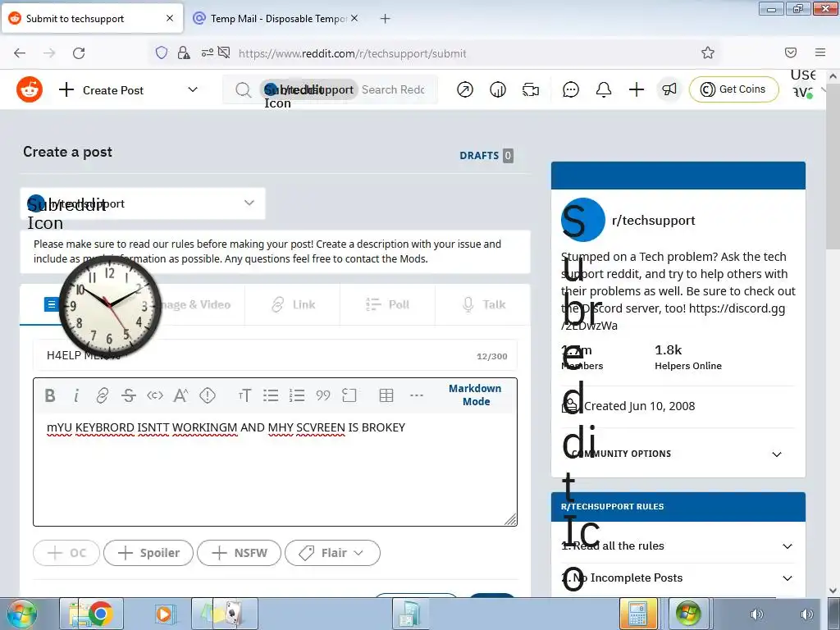Expand the No Incomplete Posts rule
Screen dimensions: 840x630
pos(678,578)
